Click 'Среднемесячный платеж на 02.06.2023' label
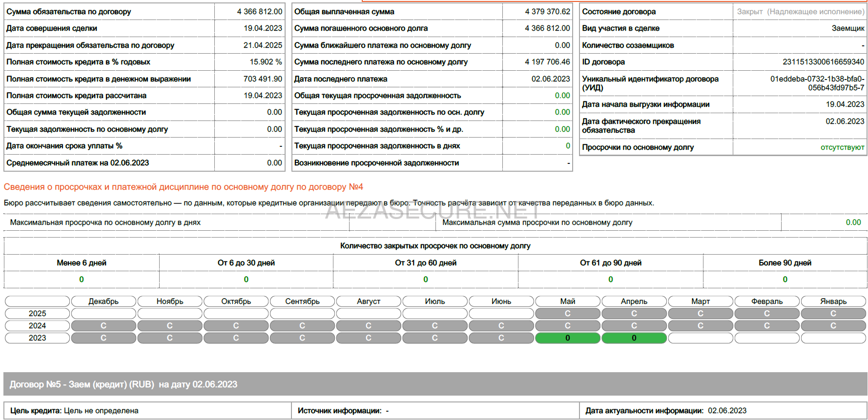The width and height of the screenshot is (868, 420). 78,163
